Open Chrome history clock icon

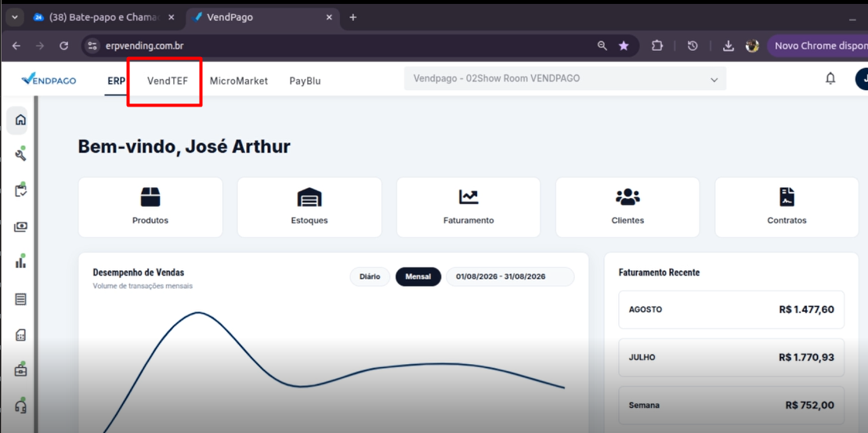[x=693, y=46]
